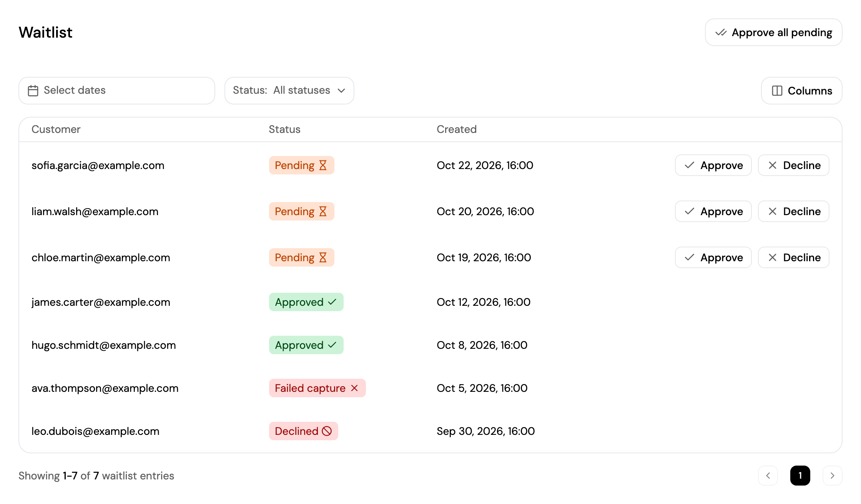
Task: Click the date Oct 12, 2026, 16:00
Action: point(484,302)
